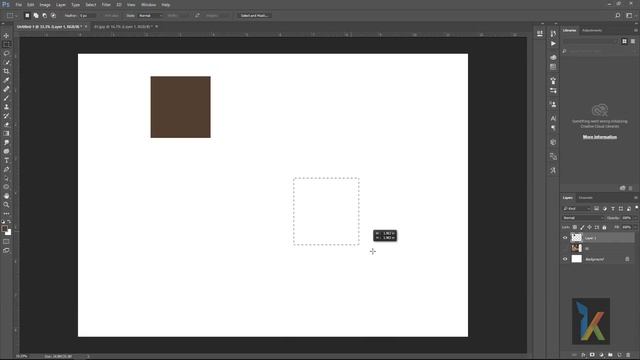Show the hidden middle layer
This screenshot has height=360, width=640.
(565, 248)
